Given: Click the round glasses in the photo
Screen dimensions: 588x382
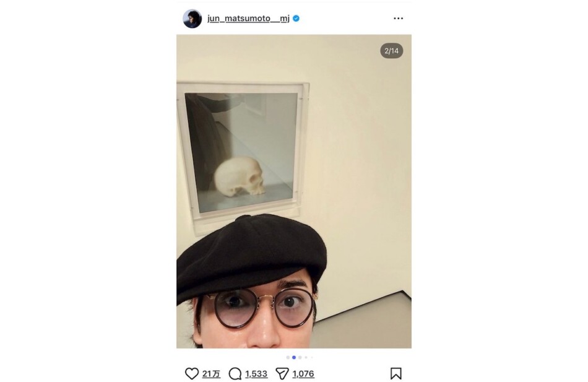Looking at the screenshot, I should tap(259, 307).
